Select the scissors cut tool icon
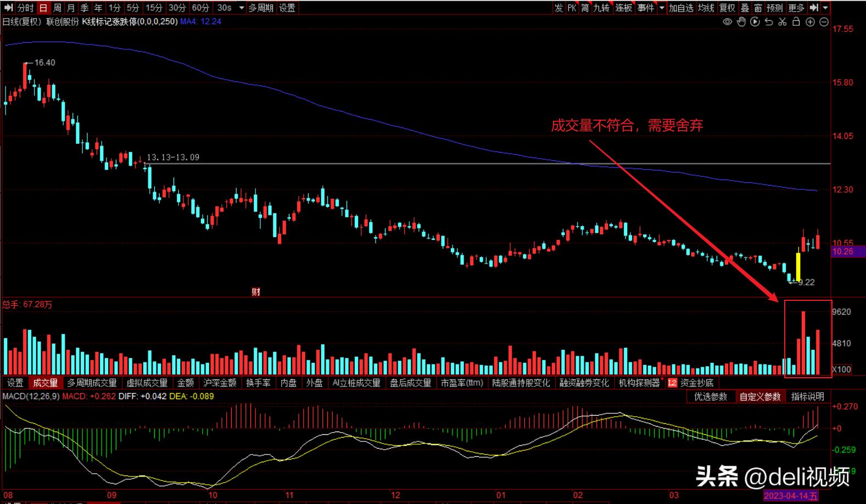The image size is (866, 504). pyautogui.click(x=782, y=22)
